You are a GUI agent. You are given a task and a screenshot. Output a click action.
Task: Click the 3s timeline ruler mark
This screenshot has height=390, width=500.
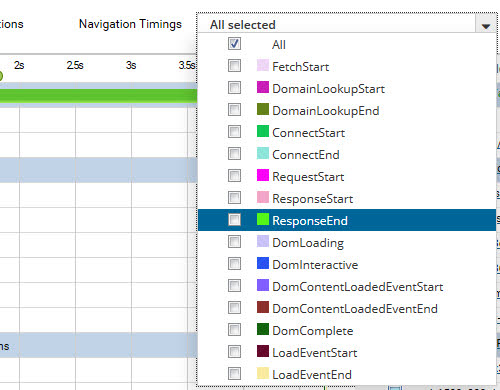131,65
